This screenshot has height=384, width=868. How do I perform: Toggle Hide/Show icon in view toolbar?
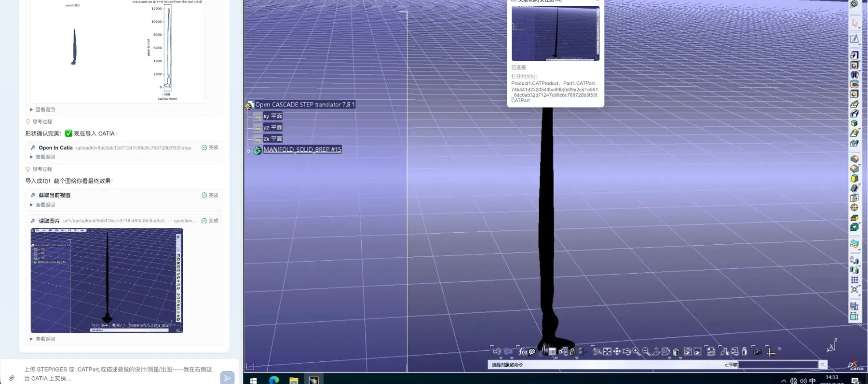click(x=688, y=352)
